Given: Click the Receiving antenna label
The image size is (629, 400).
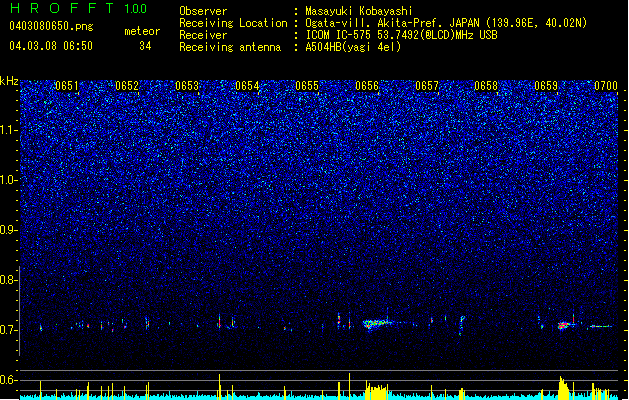Looking at the screenshot, I should 230,47.
